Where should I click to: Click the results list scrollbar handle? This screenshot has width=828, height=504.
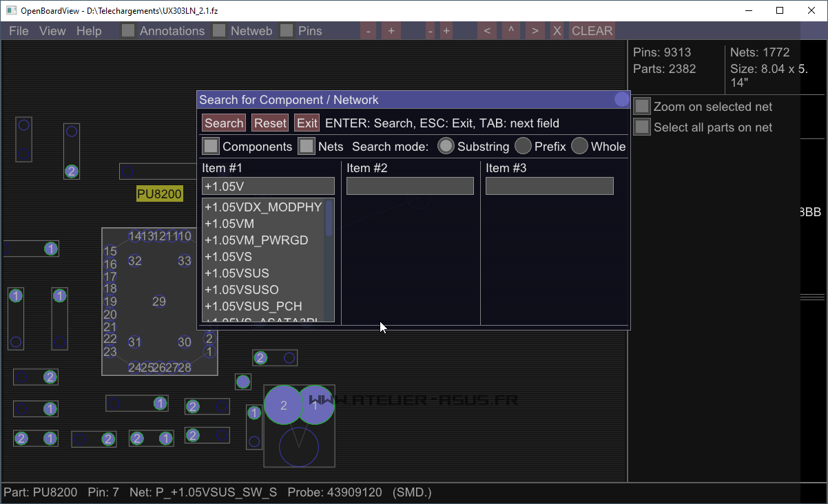[x=329, y=219]
